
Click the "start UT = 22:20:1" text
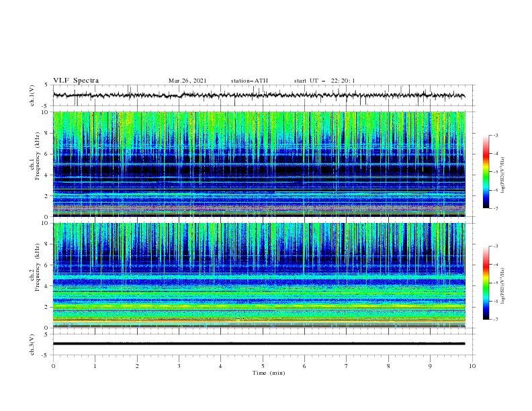click(x=324, y=81)
